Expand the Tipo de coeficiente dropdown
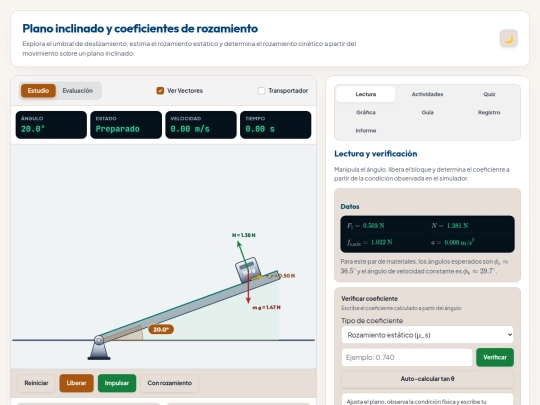Image resolution: width=540 pixels, height=405 pixels. [x=427, y=335]
